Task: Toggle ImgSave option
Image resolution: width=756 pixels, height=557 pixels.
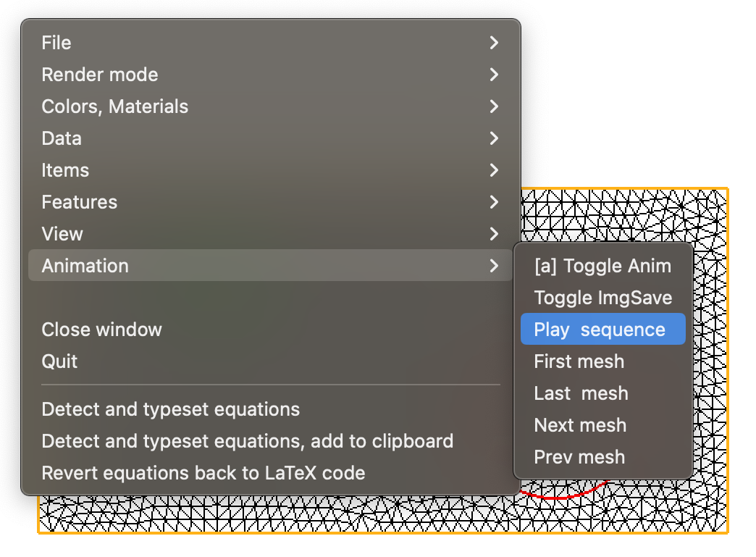Action: pyautogui.click(x=602, y=298)
